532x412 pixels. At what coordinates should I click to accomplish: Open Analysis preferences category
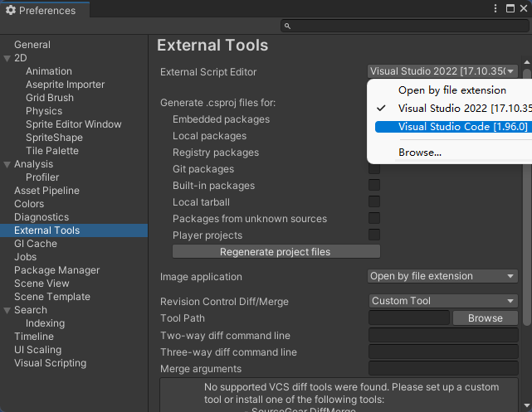(x=33, y=164)
